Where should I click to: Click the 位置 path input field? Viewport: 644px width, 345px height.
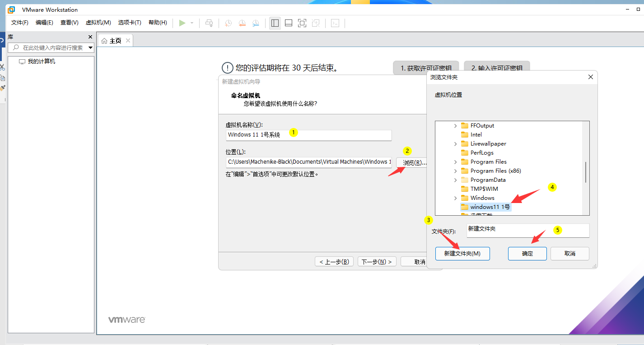click(308, 162)
